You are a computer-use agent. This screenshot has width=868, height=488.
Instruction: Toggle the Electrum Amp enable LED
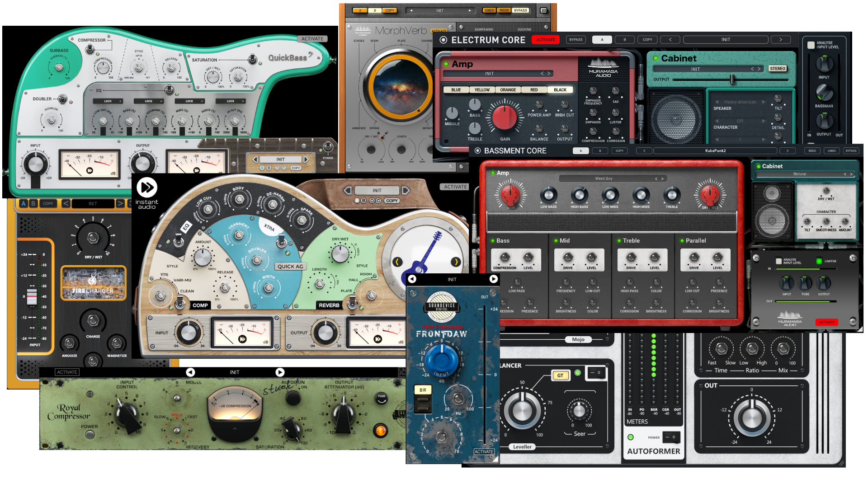click(x=446, y=64)
